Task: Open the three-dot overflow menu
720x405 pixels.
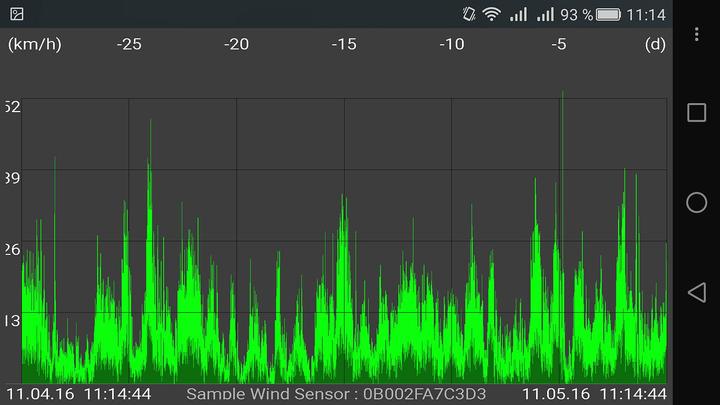Action: (x=696, y=34)
